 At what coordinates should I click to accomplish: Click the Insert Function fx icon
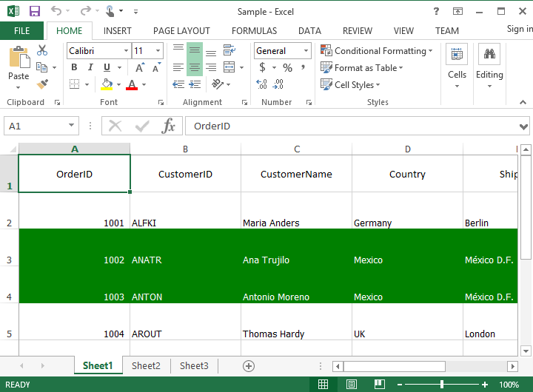click(169, 126)
